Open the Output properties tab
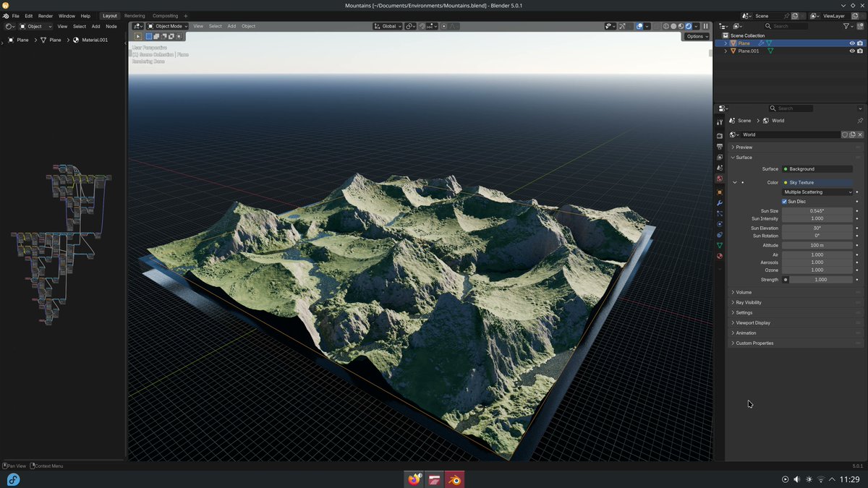 (x=719, y=147)
